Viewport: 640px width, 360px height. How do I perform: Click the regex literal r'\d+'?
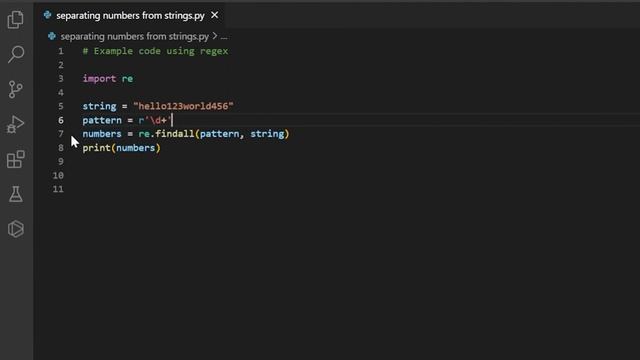pos(156,120)
